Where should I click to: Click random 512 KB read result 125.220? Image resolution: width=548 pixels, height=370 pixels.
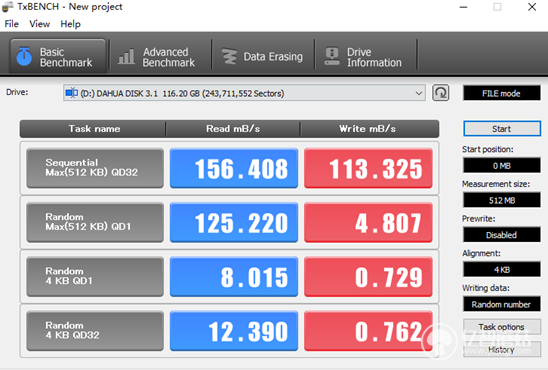pos(234,222)
